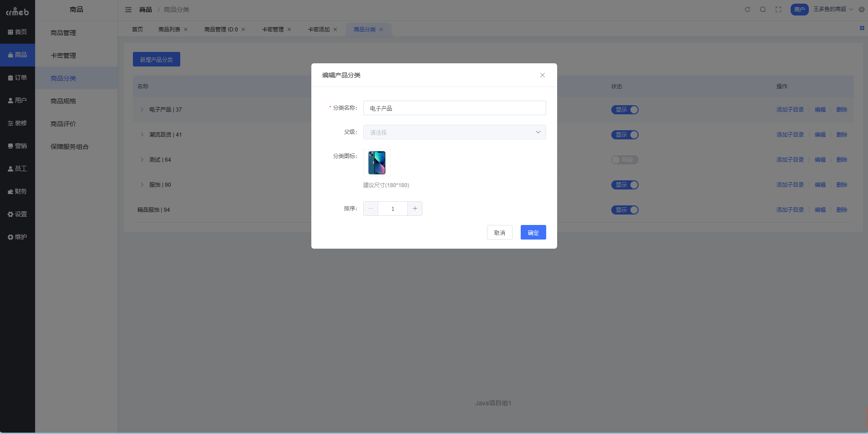Click the plus button to increase sort order
Viewport: 868px width, 434px height.
pyautogui.click(x=415, y=209)
